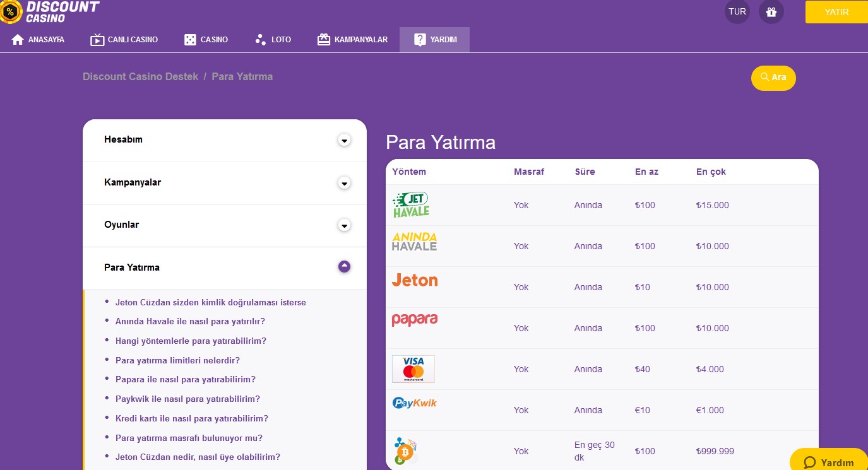Click the lottery balls icon for Loto
This screenshot has height=470, width=868.
click(261, 40)
